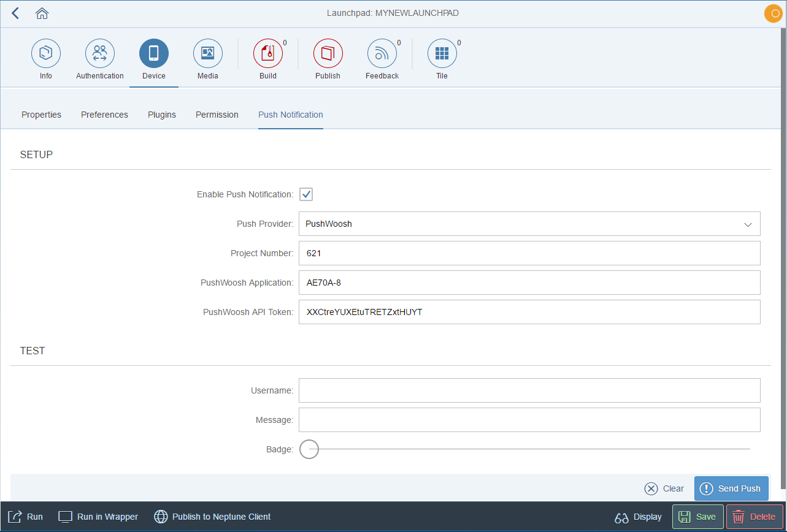Click the green Save button
This screenshot has width=787, height=532.
[x=698, y=517]
